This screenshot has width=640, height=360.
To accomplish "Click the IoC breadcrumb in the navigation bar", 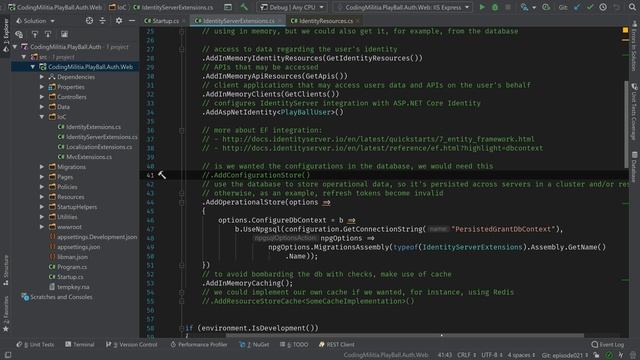I will (118, 7).
